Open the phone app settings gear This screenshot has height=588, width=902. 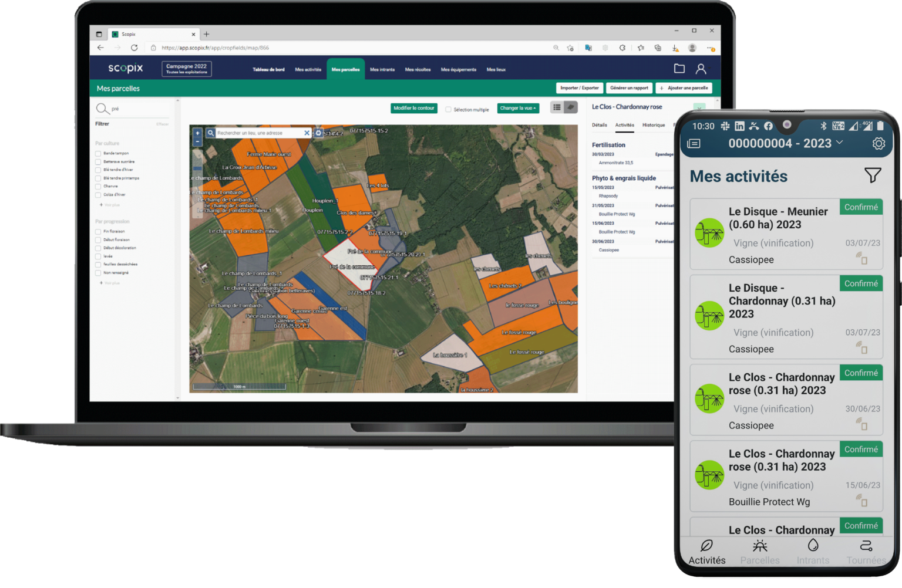(878, 144)
